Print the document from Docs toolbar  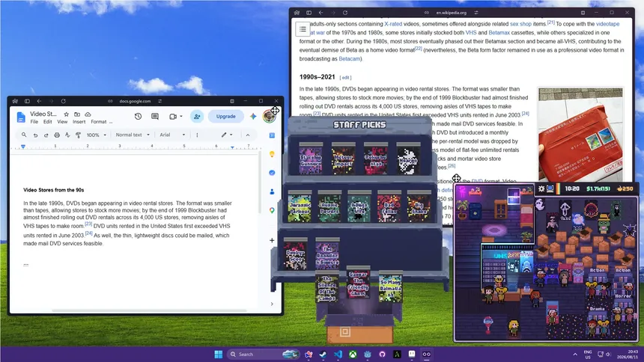coord(57,135)
